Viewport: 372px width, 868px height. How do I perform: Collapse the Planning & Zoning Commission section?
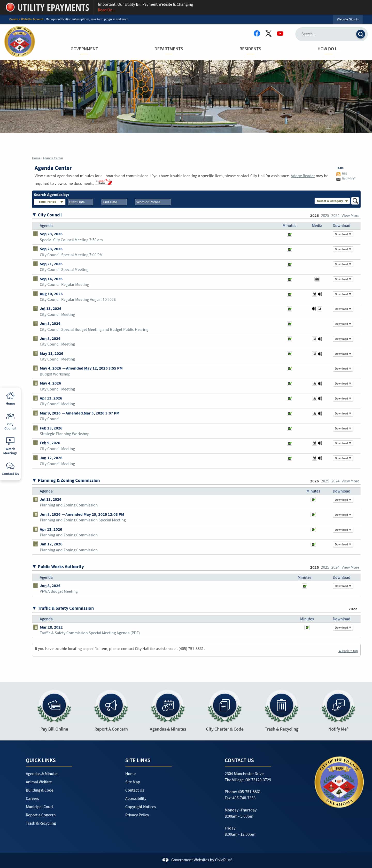34,480
